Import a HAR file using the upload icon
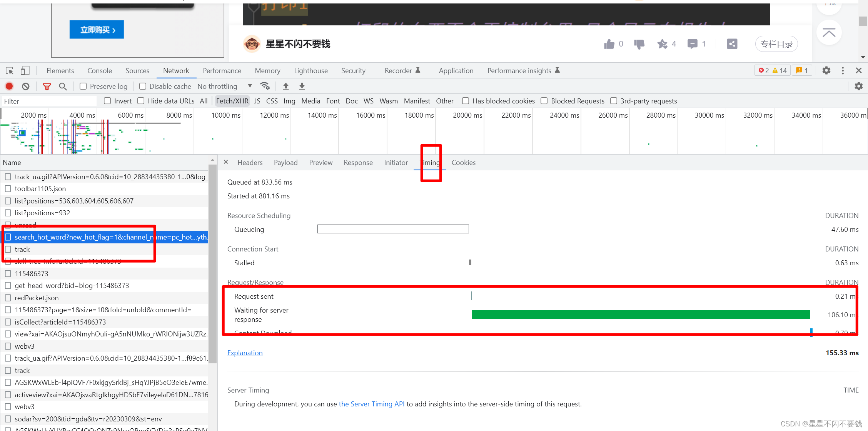The width and height of the screenshot is (868, 431). click(285, 86)
